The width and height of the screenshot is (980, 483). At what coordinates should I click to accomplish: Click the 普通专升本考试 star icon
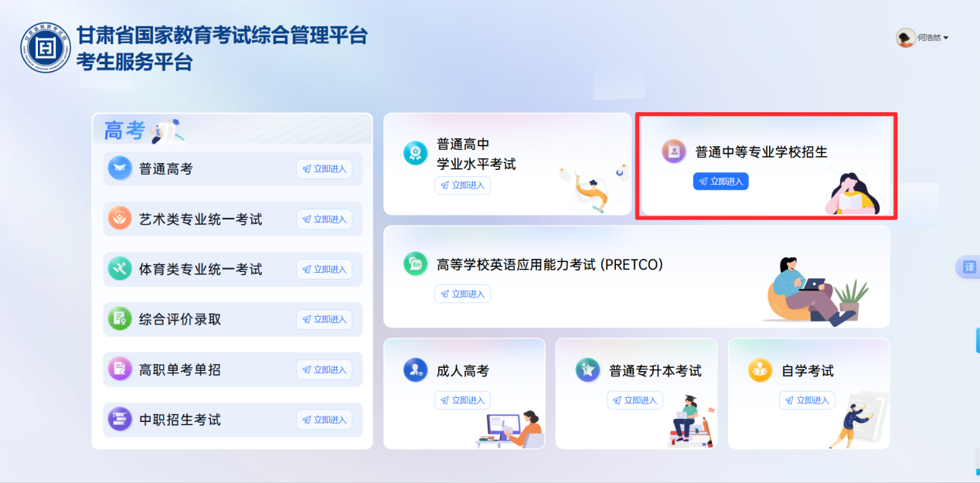587,370
